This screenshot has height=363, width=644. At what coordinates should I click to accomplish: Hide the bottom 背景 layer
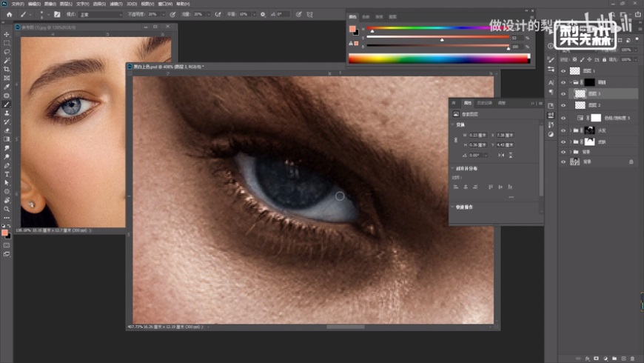(563, 161)
